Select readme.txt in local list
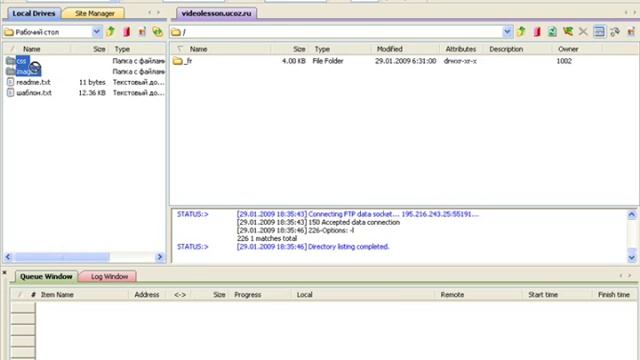640x360 pixels. 33,82
